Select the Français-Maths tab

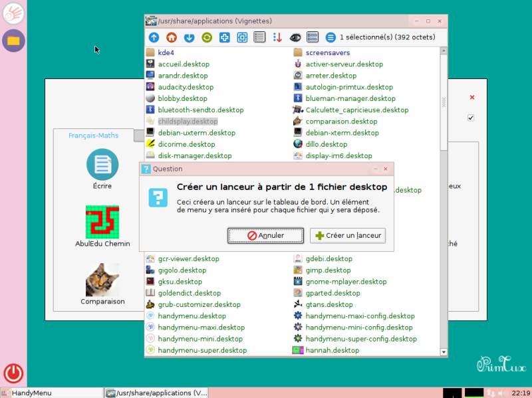(x=94, y=136)
